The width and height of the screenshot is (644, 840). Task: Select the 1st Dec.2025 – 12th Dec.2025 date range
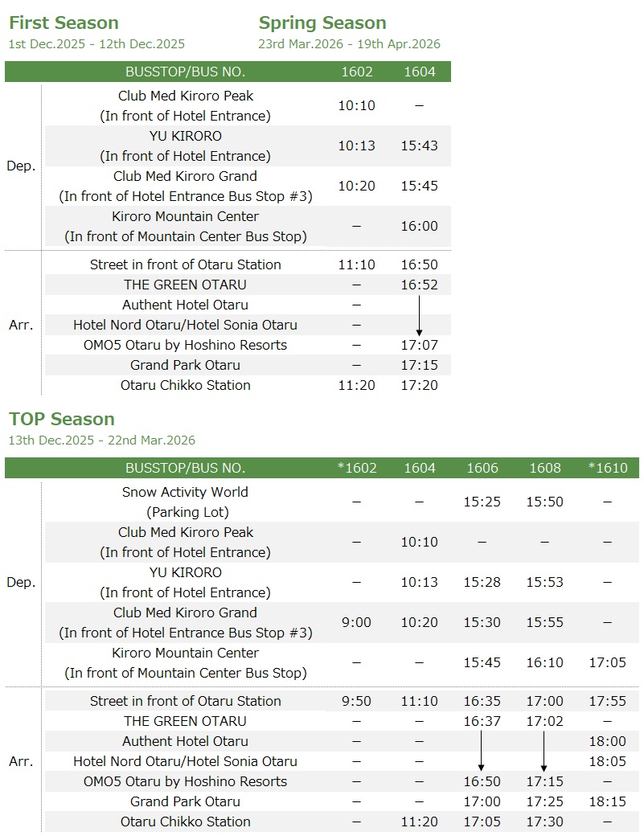click(96, 44)
